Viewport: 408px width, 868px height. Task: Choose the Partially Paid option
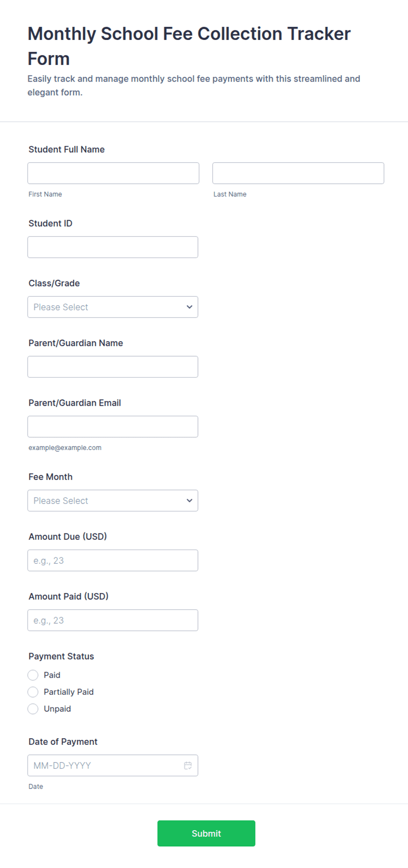[x=33, y=692]
